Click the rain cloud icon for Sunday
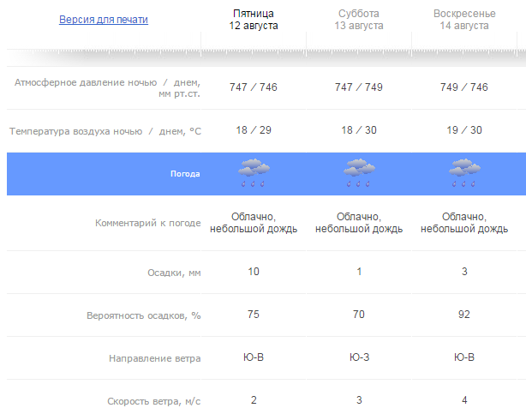 [x=464, y=172]
